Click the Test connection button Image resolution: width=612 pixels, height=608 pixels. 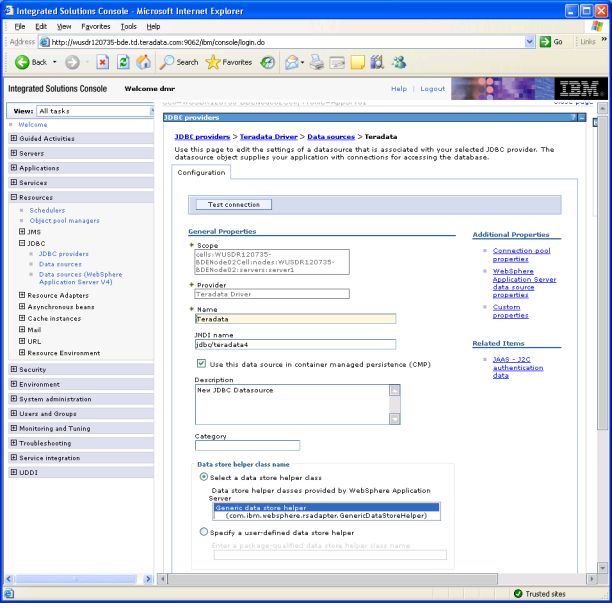(x=233, y=204)
